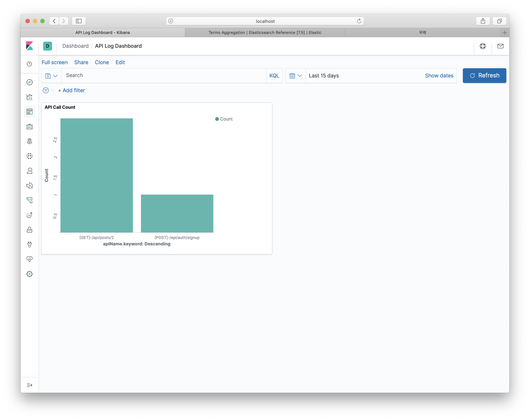The image size is (530, 420).
Task: Open the space selector D avatar
Action: 47,46
